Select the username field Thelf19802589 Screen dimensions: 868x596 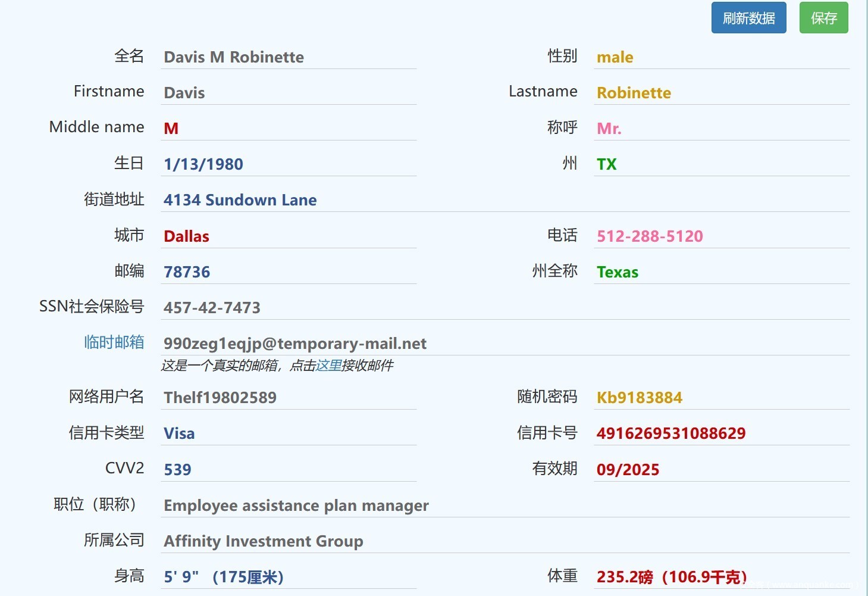pyautogui.click(x=288, y=398)
